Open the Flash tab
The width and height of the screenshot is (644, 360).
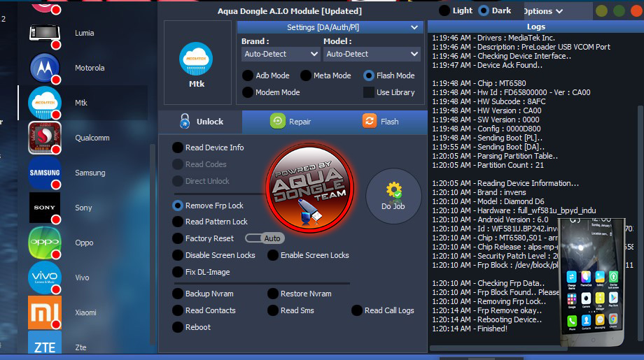pos(380,122)
